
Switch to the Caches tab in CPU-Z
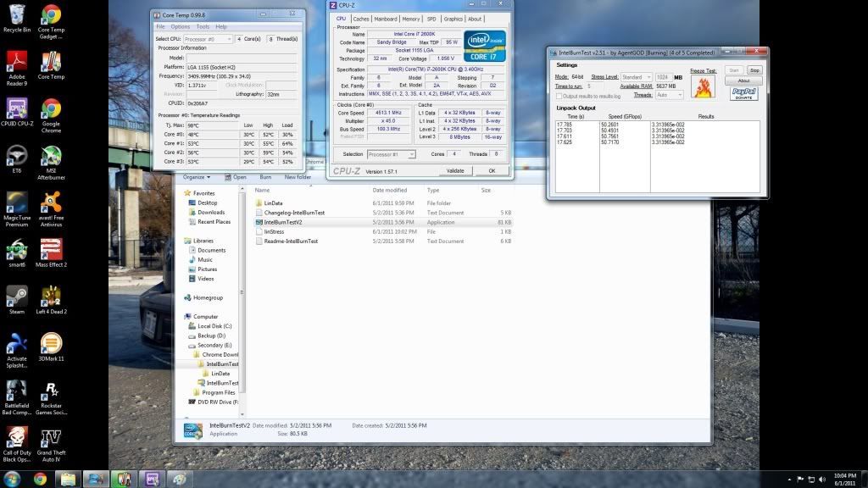361,19
